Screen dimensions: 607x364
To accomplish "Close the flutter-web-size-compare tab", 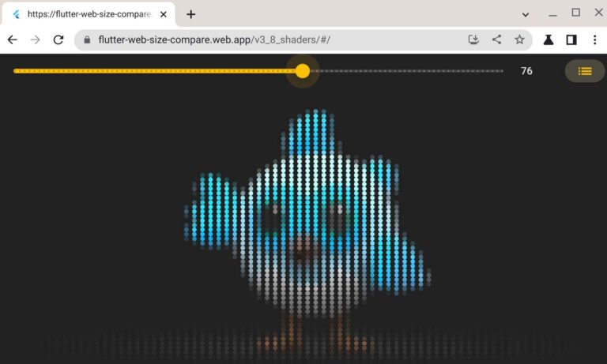I will point(164,15).
